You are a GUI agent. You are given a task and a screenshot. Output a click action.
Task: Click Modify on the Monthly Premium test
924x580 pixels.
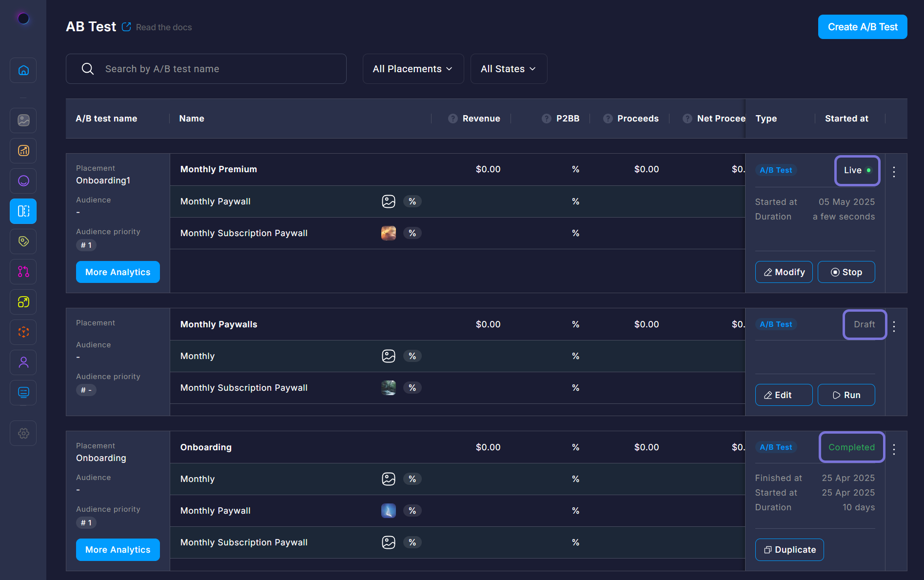(784, 272)
